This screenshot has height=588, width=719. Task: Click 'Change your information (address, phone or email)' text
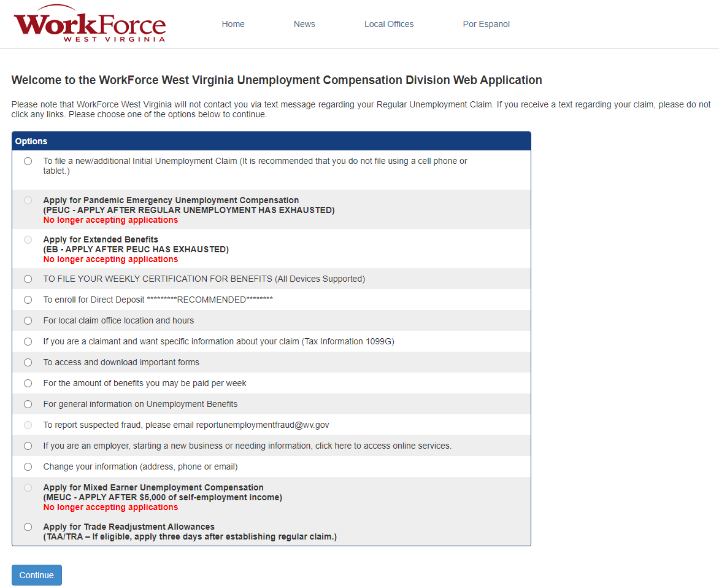click(140, 467)
